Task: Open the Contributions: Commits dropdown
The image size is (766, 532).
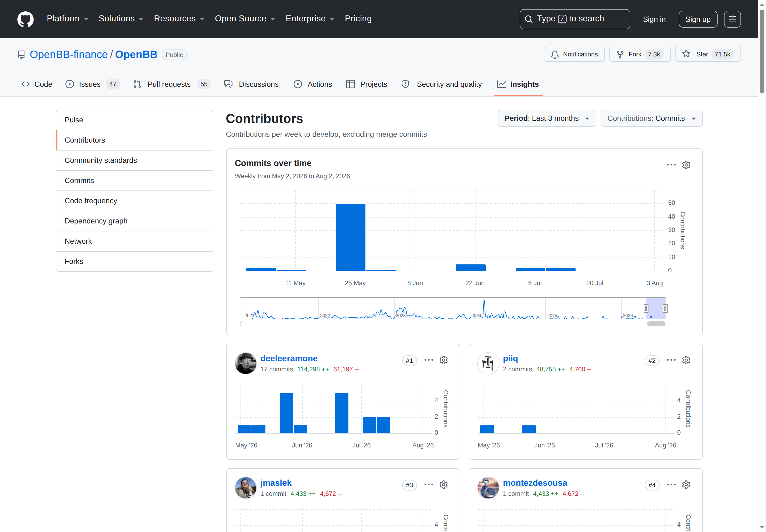Action: pos(651,118)
